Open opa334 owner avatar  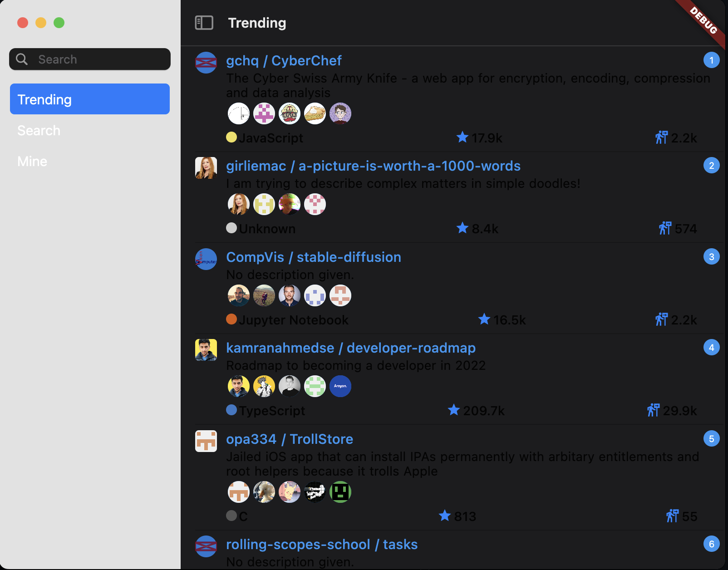[206, 441]
